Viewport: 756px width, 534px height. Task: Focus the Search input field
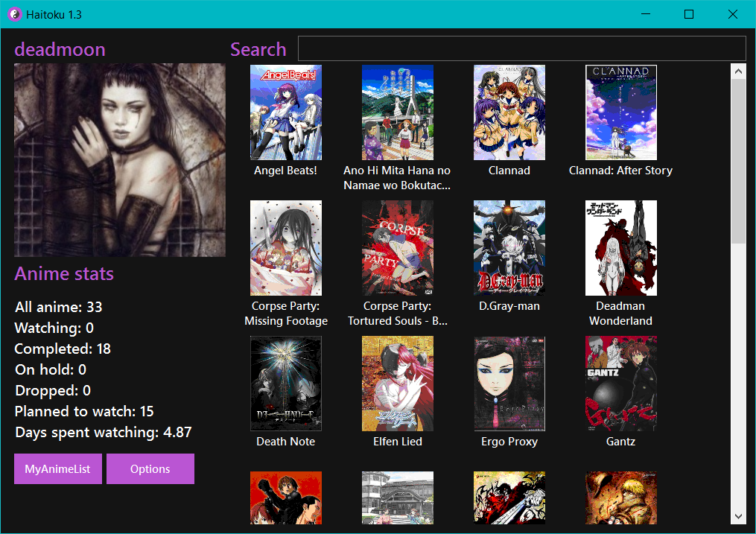click(x=521, y=48)
